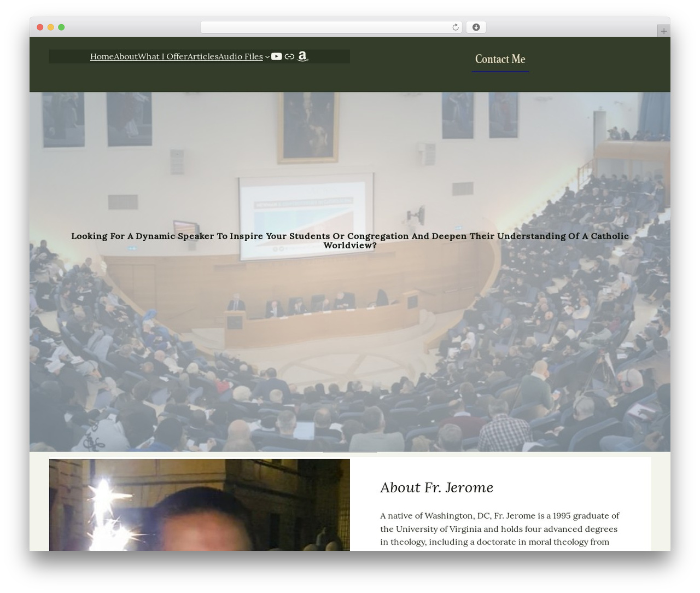Expand the Audio Files submenu chevron
The height and width of the screenshot is (593, 700).
coord(267,57)
